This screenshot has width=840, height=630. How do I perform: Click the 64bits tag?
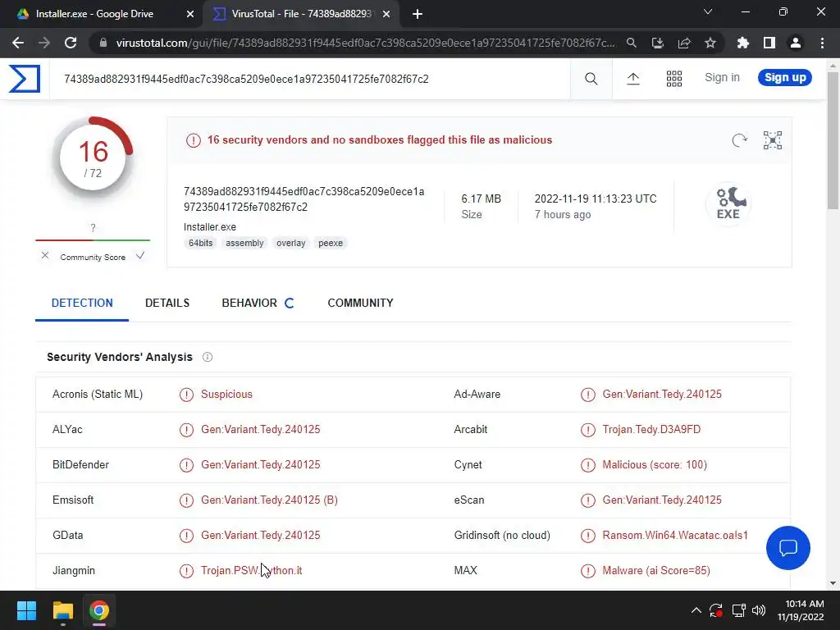coord(201,243)
